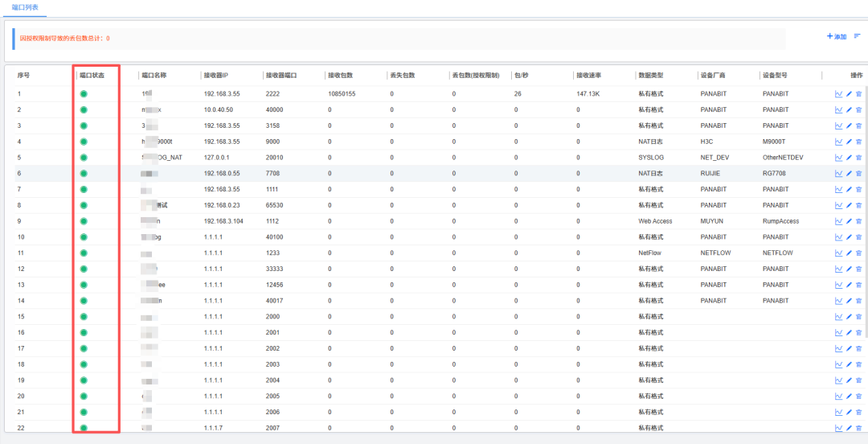This screenshot has height=444, width=868.
Task: Open chart for port 12456 row
Action: 838,286
